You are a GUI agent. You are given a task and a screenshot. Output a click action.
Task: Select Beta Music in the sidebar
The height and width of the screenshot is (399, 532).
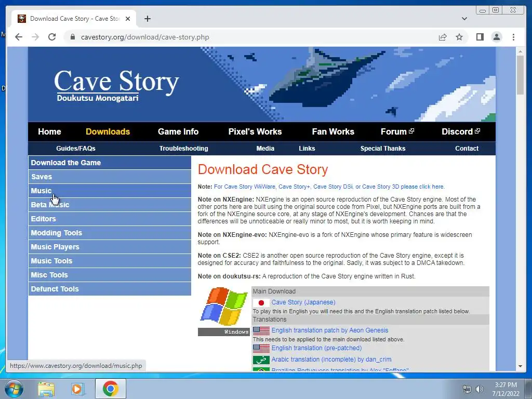(x=110, y=205)
